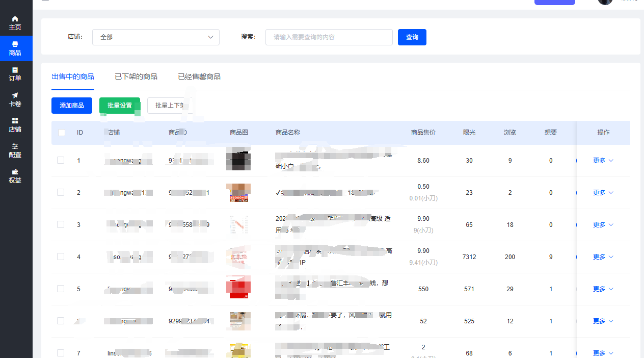Check the checkbox for product row ID 1
The image size is (644, 358).
point(61,160)
